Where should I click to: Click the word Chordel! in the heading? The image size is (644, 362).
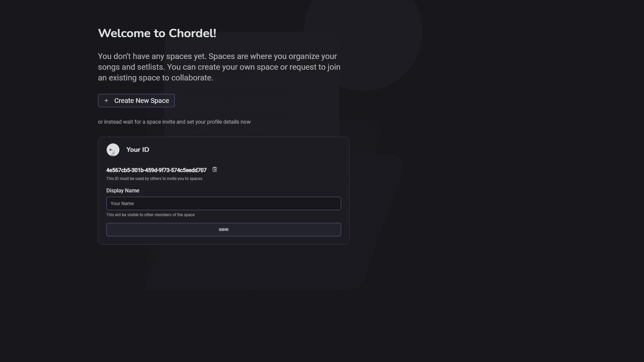tap(192, 33)
